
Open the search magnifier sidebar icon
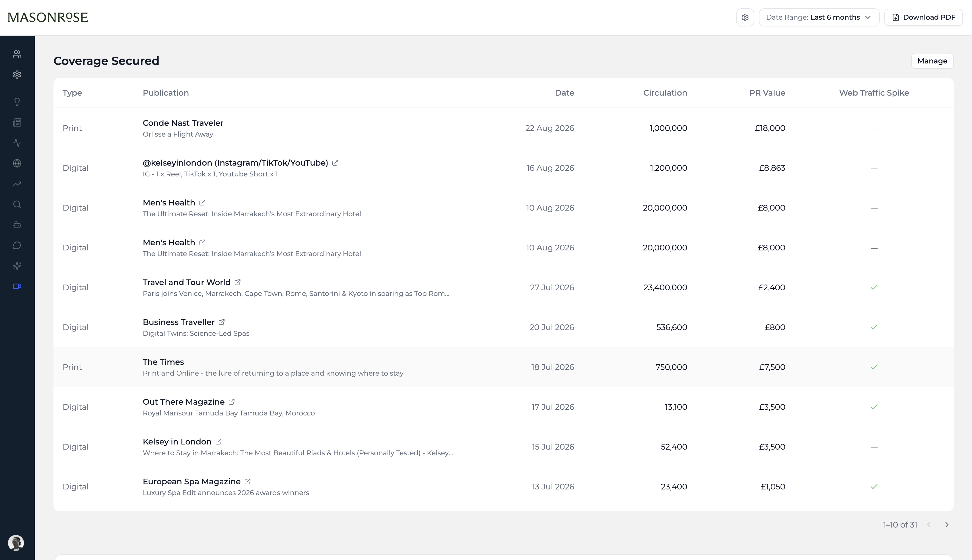(x=17, y=204)
